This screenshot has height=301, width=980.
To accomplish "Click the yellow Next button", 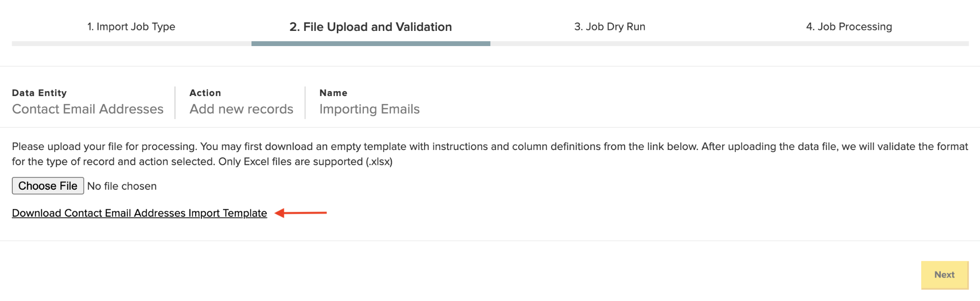I will [945, 275].
